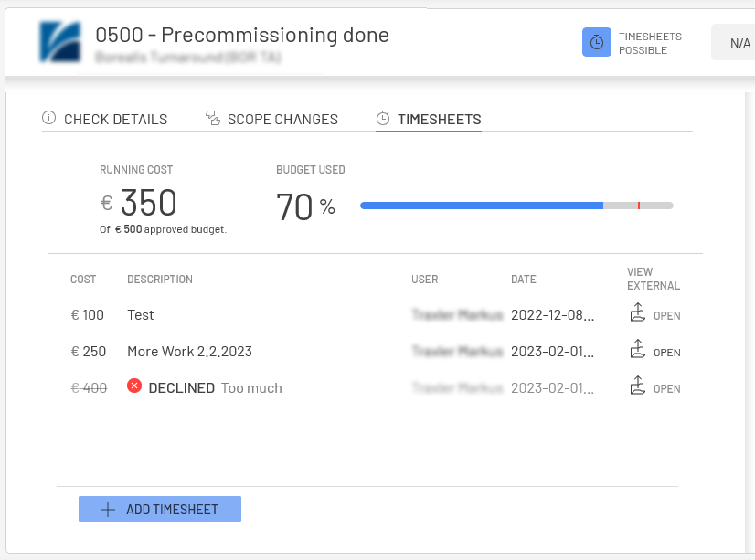This screenshot has width=755, height=560.
Task: Click the Scope Changes tab icon
Action: coord(213,118)
